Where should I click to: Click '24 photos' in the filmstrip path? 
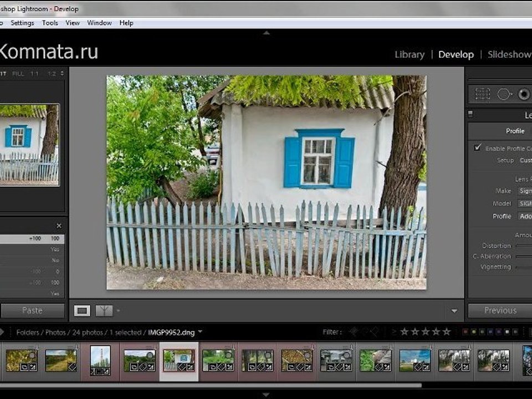88,332
